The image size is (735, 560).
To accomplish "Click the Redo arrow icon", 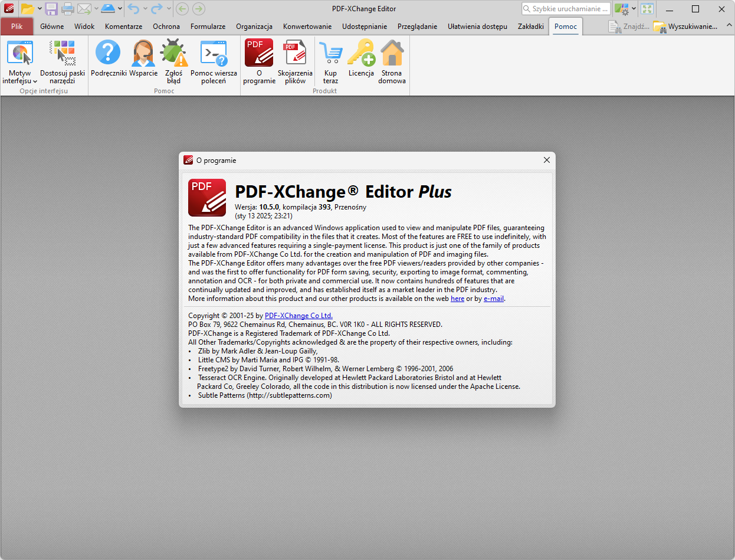I will (157, 9).
